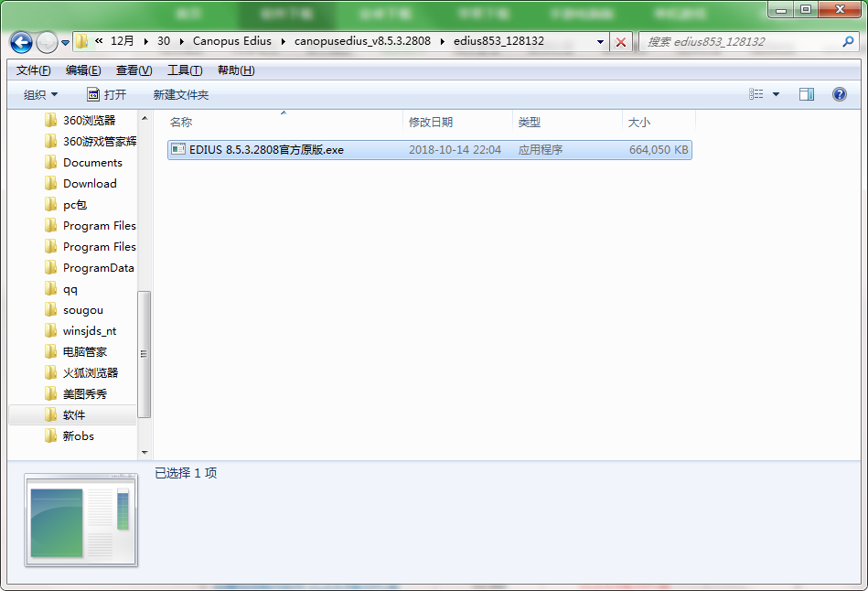The width and height of the screenshot is (868, 591).
Task: Sort by 修改日期 column header
Action: [458, 122]
